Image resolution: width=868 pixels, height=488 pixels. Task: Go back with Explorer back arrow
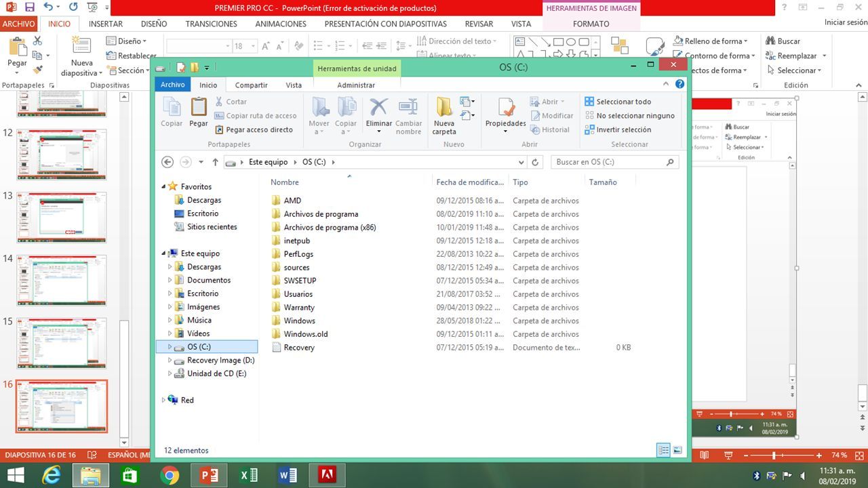pos(167,162)
